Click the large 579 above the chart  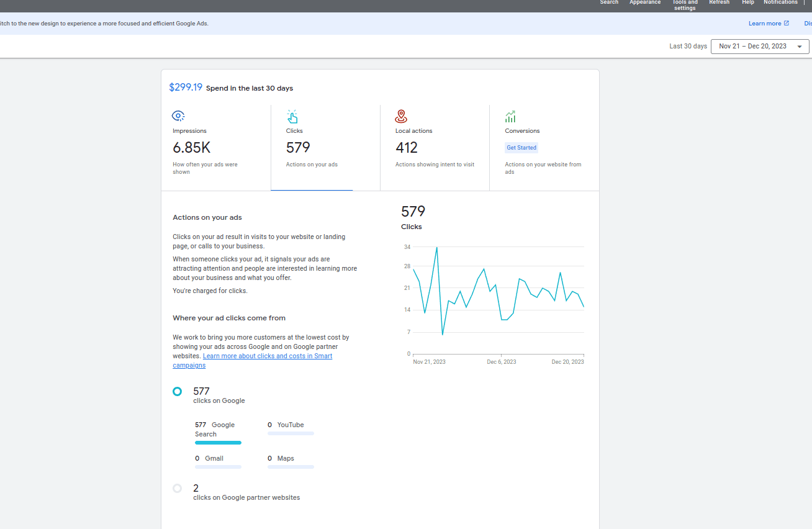[413, 211]
